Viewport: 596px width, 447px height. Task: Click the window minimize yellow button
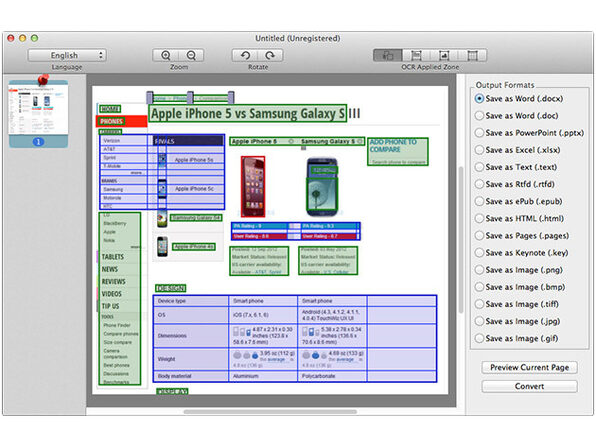[x=22, y=38]
